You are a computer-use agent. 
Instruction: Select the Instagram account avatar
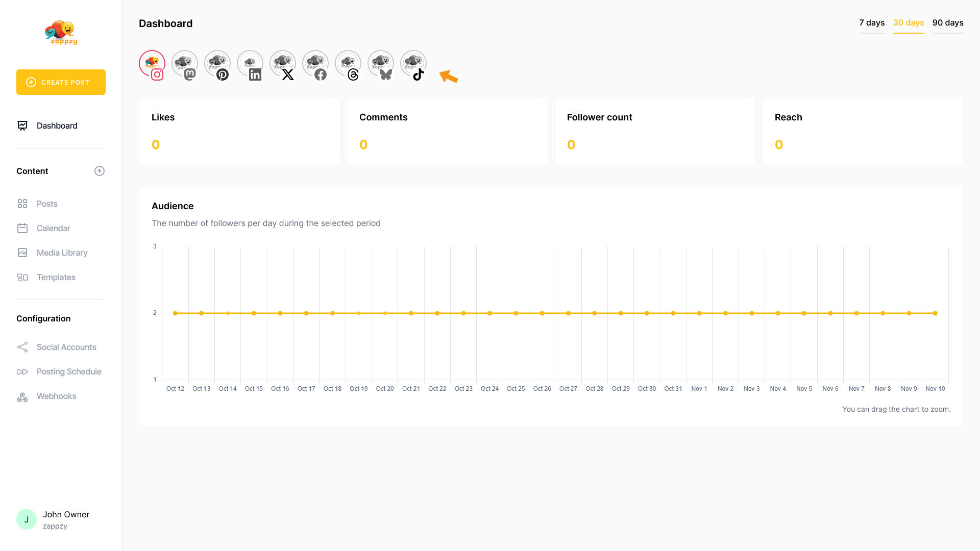(x=152, y=64)
